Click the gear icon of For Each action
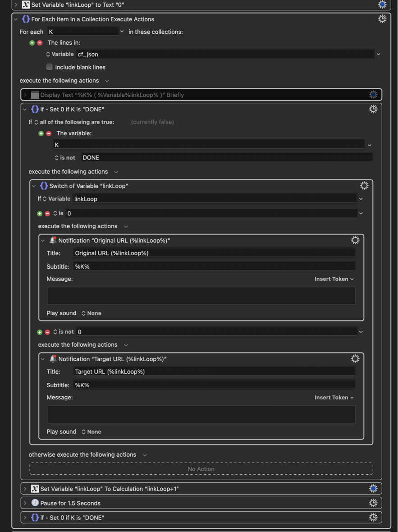The image size is (398, 532). [x=382, y=19]
